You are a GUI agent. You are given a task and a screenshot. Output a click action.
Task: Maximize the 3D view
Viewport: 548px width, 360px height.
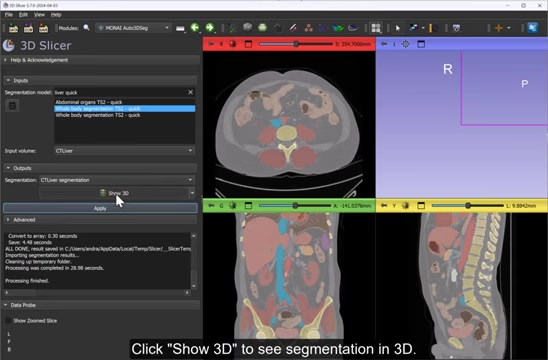pos(421,44)
